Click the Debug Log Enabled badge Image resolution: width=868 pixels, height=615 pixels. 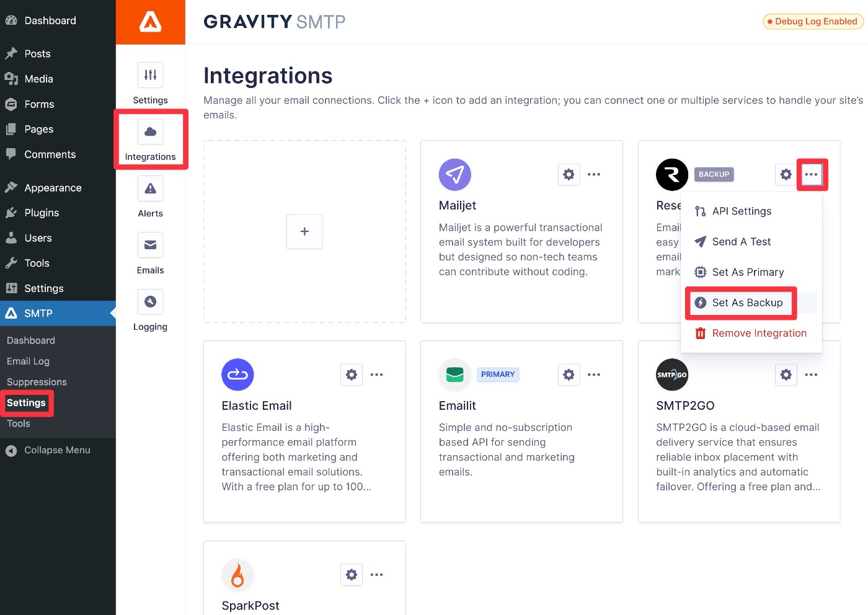(x=812, y=22)
